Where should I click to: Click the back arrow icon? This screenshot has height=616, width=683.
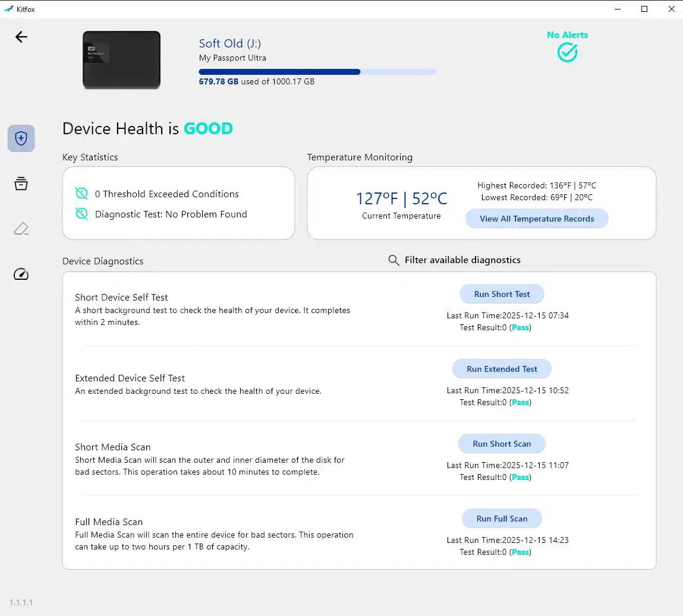(x=21, y=37)
